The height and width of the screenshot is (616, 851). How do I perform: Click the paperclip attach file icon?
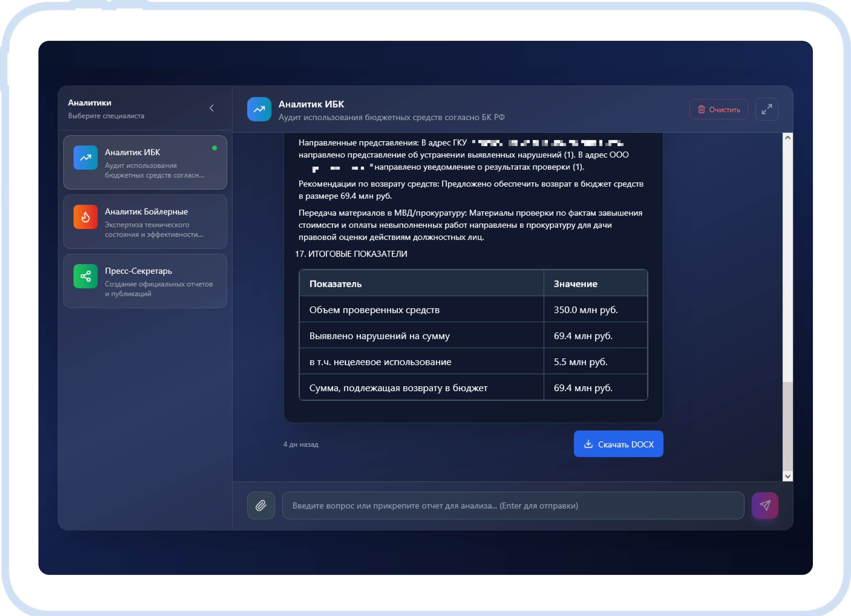261,505
